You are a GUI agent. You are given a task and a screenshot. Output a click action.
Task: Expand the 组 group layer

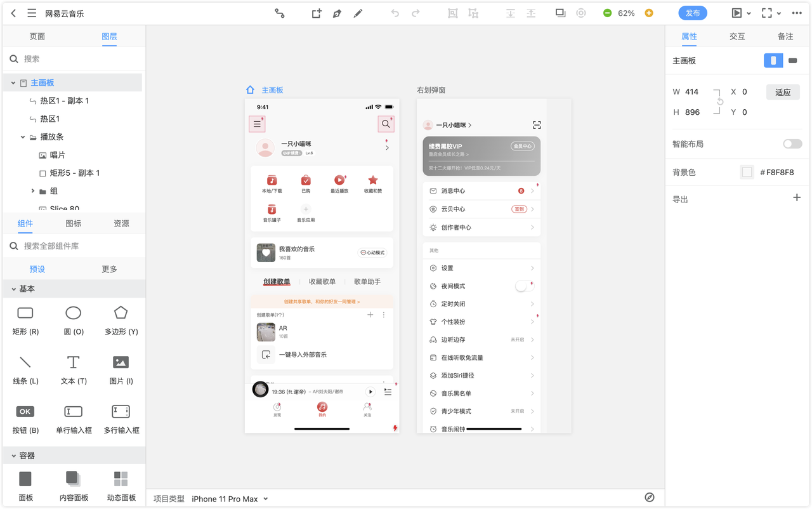(x=33, y=191)
